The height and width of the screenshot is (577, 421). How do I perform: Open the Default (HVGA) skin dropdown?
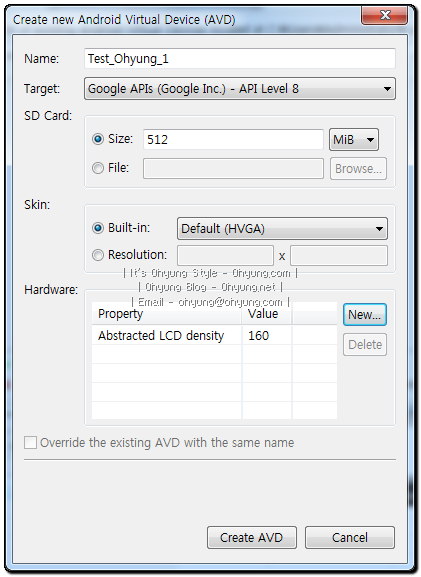(x=282, y=229)
